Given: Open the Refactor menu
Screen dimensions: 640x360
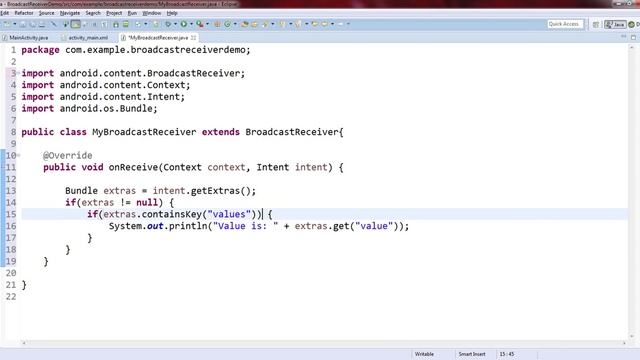Looking at the screenshot, I should point(24,13).
